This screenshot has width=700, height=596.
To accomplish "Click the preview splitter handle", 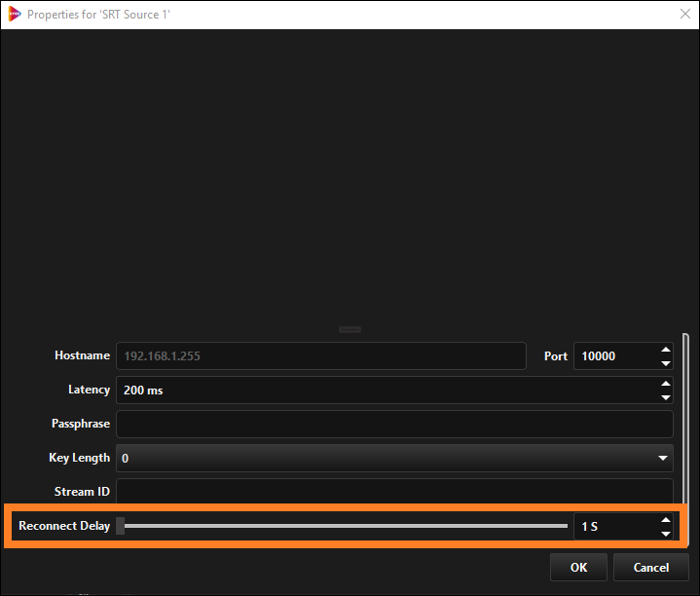I will (x=350, y=329).
